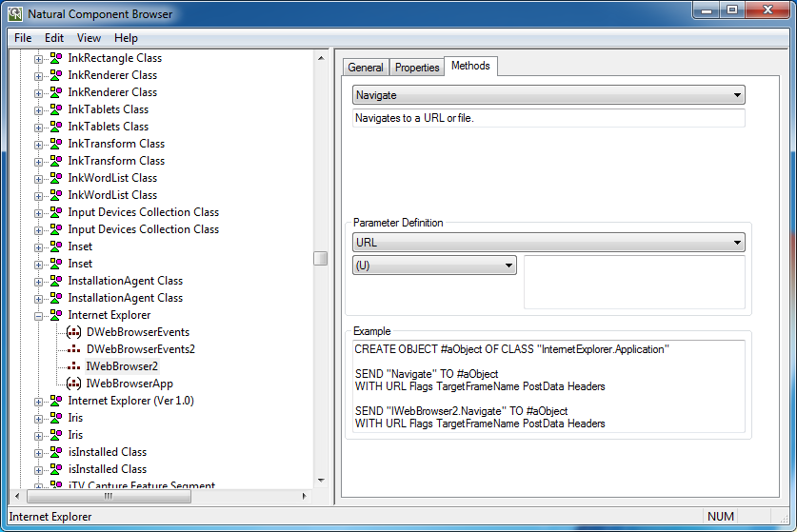Collapse the Internet Explorer tree node
The image size is (797, 532).
coord(39,315)
